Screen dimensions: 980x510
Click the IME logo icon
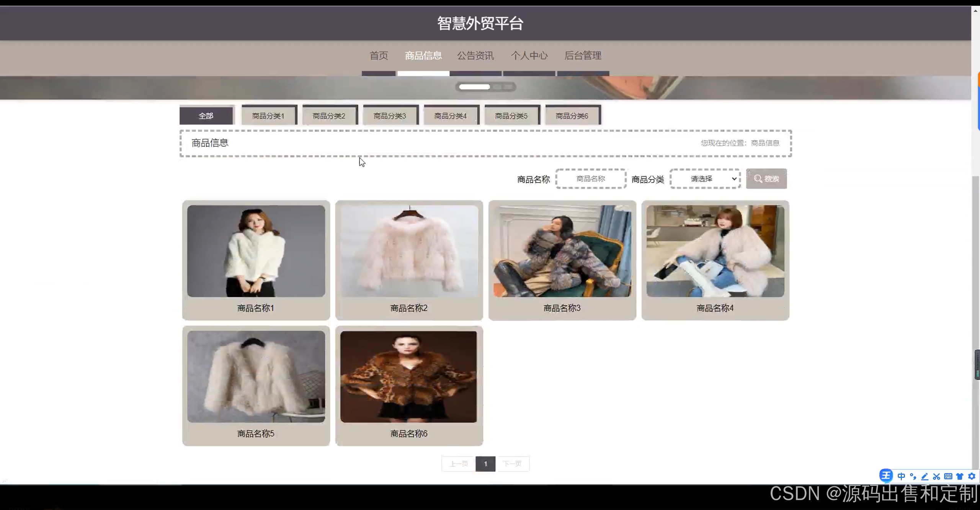pos(886,476)
